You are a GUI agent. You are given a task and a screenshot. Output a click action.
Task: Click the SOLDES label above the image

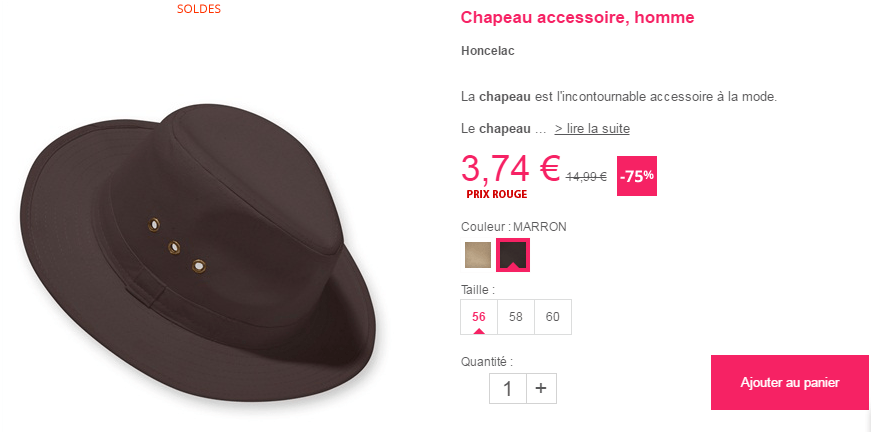[199, 9]
